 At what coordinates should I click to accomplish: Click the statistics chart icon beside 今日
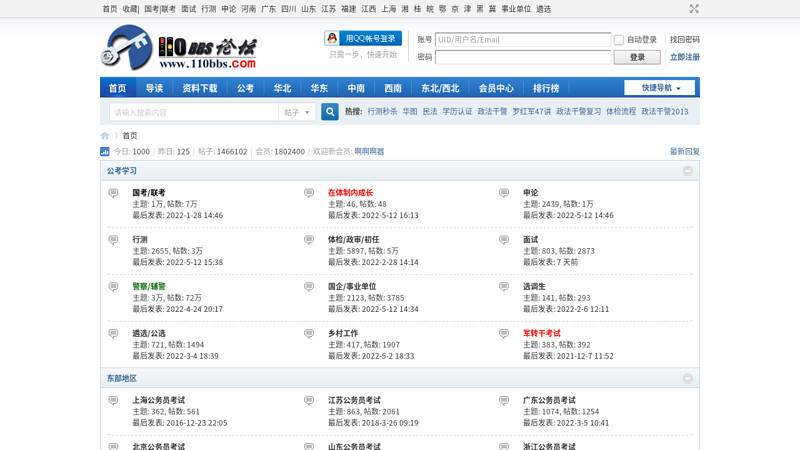point(105,152)
